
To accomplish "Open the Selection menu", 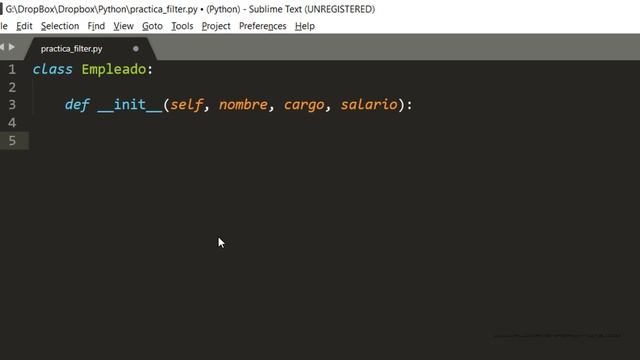I will pyautogui.click(x=60, y=26).
